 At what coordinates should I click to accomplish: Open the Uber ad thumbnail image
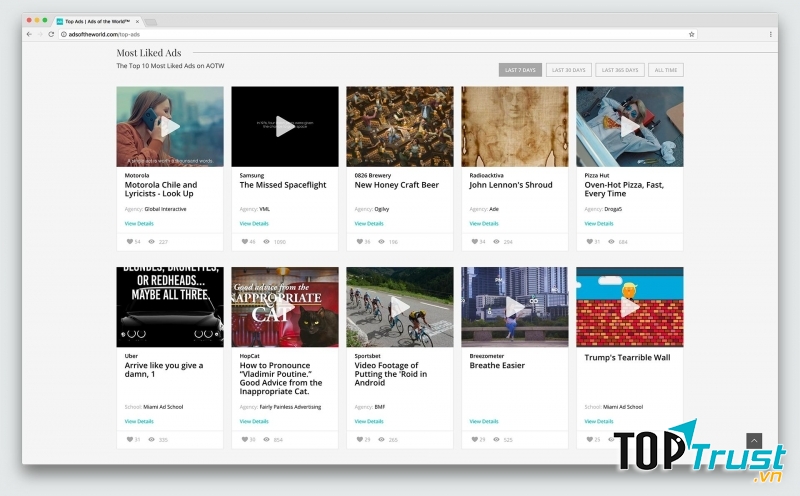[x=170, y=307]
